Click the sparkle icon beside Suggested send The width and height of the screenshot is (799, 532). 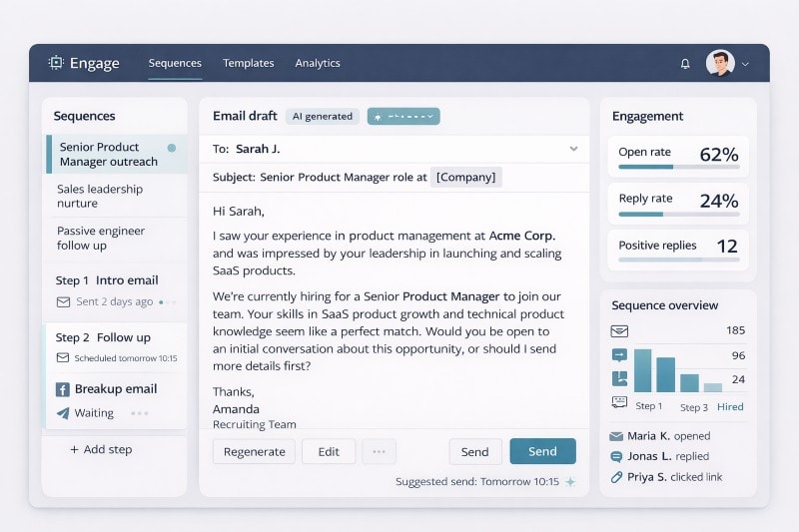tap(570, 482)
